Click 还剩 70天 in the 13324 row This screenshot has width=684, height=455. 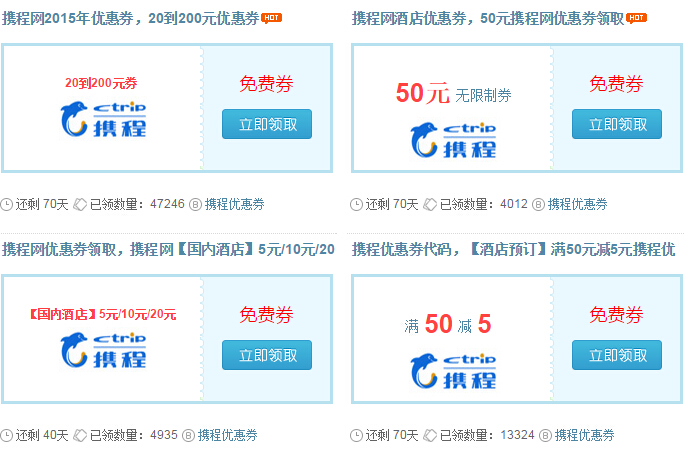392,435
